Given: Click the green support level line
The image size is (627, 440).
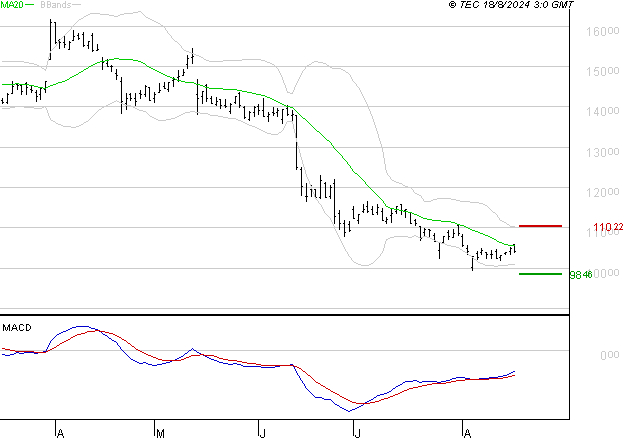Looking at the screenshot, I should pos(540,274).
